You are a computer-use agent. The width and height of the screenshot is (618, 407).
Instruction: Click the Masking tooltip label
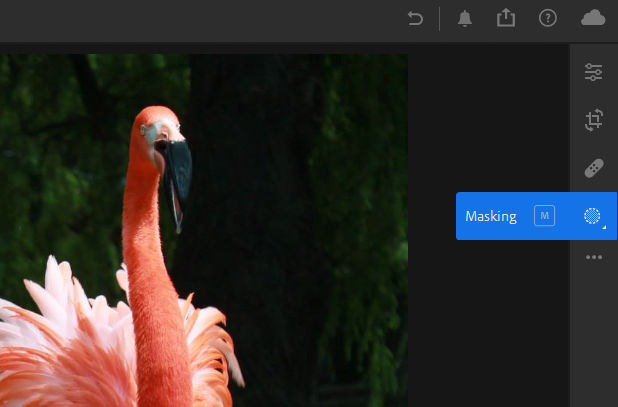[x=491, y=216]
